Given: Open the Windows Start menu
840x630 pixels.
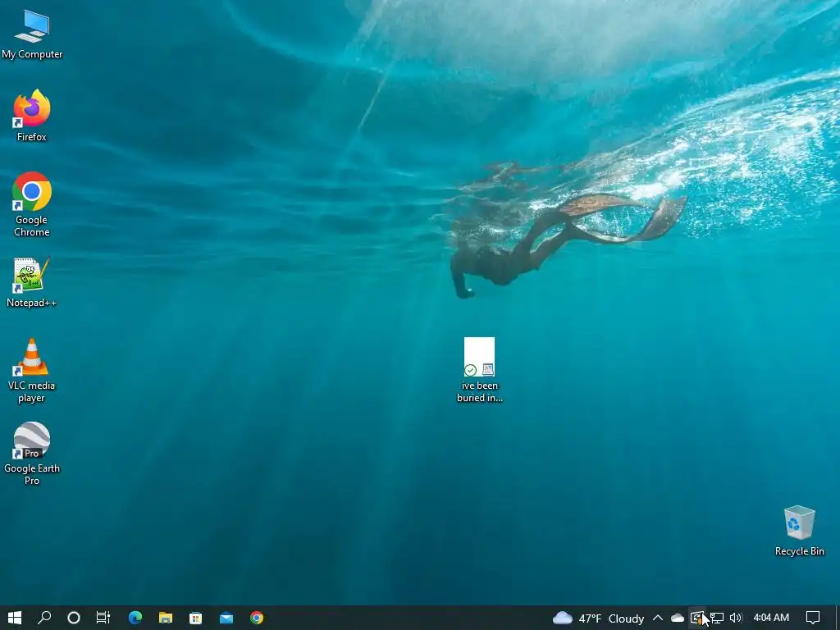Looking at the screenshot, I should [15, 618].
